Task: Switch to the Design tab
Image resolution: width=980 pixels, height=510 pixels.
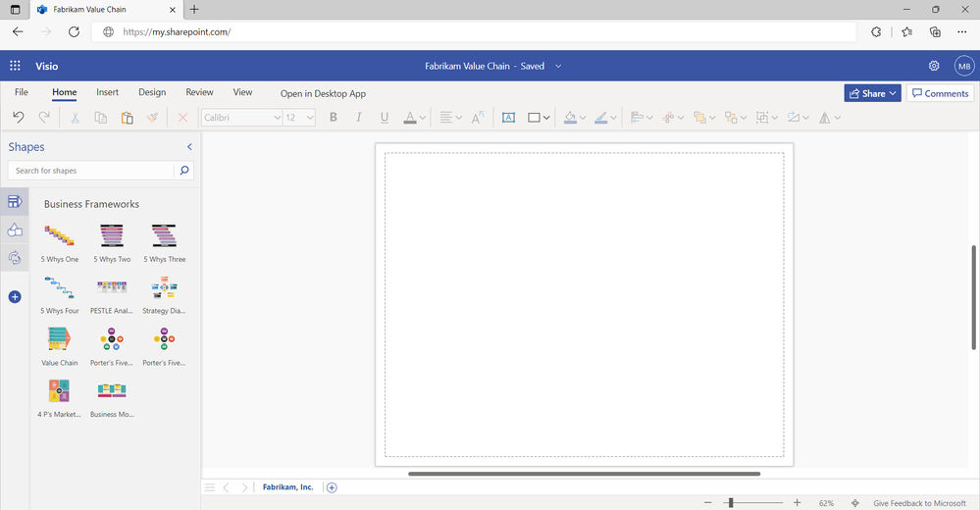Action: (152, 92)
